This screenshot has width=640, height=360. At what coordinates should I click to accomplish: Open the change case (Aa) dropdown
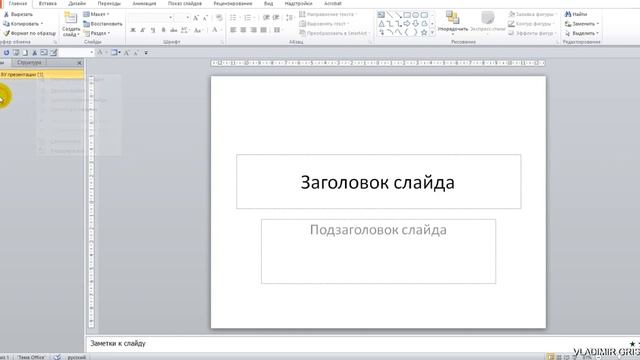[198, 30]
